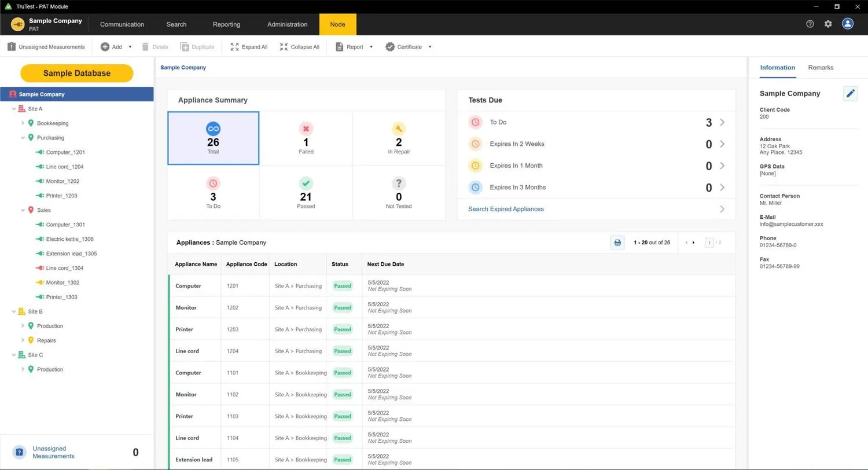
Task: Switch to the Remarks tab
Action: point(821,68)
